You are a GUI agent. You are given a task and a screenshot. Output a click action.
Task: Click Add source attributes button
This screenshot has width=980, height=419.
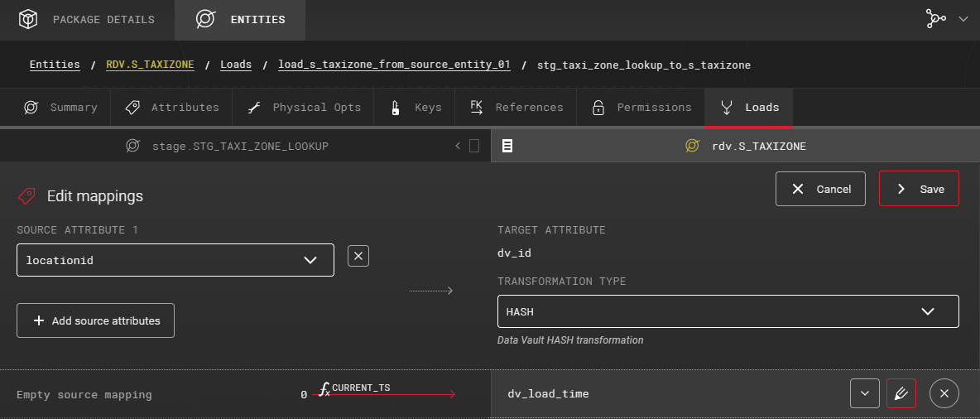point(95,320)
